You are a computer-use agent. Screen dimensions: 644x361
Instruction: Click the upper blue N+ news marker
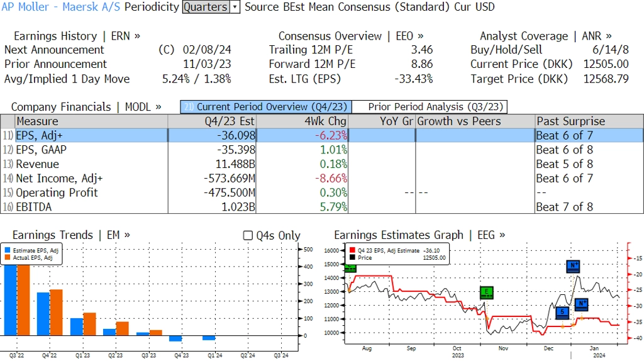point(573,266)
